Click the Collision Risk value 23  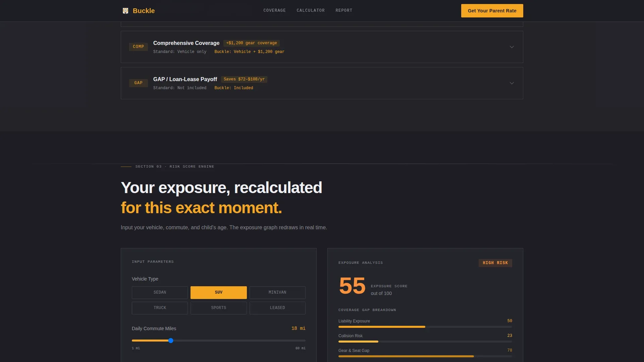coord(509,336)
